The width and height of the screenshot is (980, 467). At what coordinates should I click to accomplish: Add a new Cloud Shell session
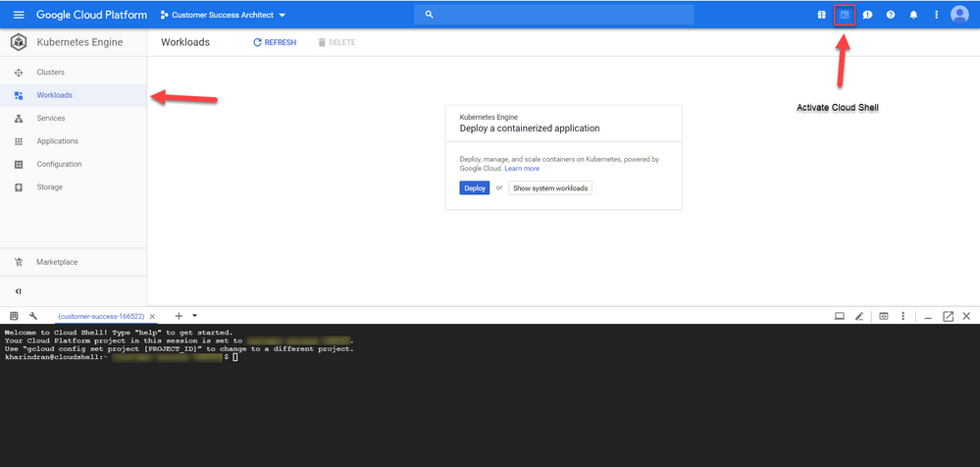click(x=179, y=316)
